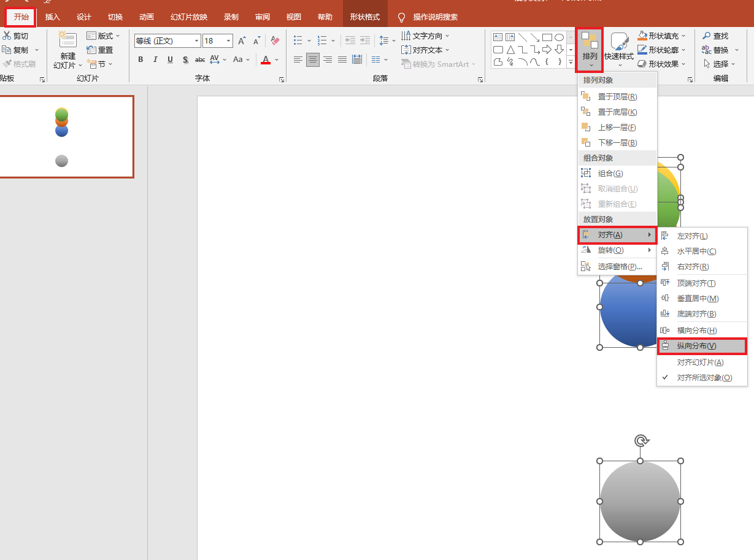Select the center text alignment icon
754x560 pixels.
click(x=313, y=59)
